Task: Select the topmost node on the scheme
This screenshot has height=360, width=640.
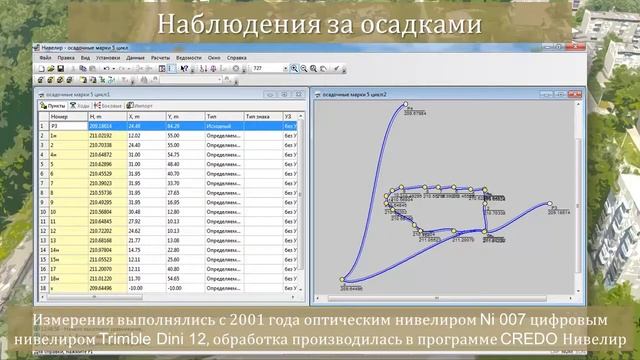Action: pos(405,104)
